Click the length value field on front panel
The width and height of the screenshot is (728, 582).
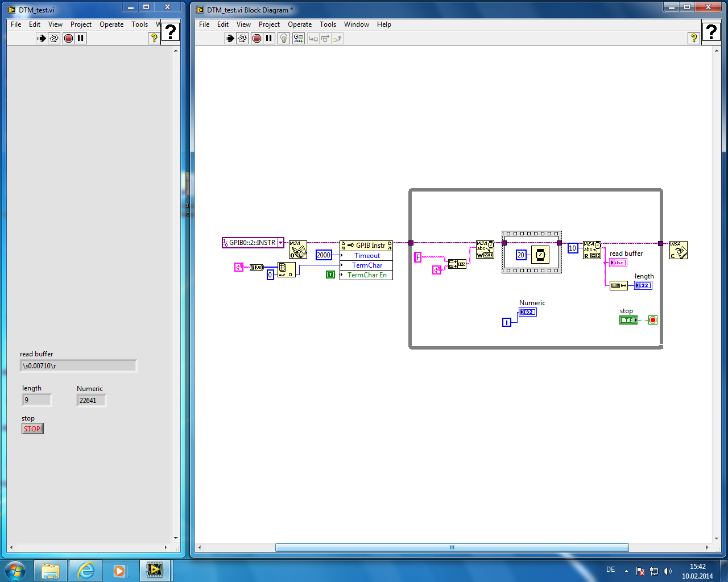click(x=36, y=400)
